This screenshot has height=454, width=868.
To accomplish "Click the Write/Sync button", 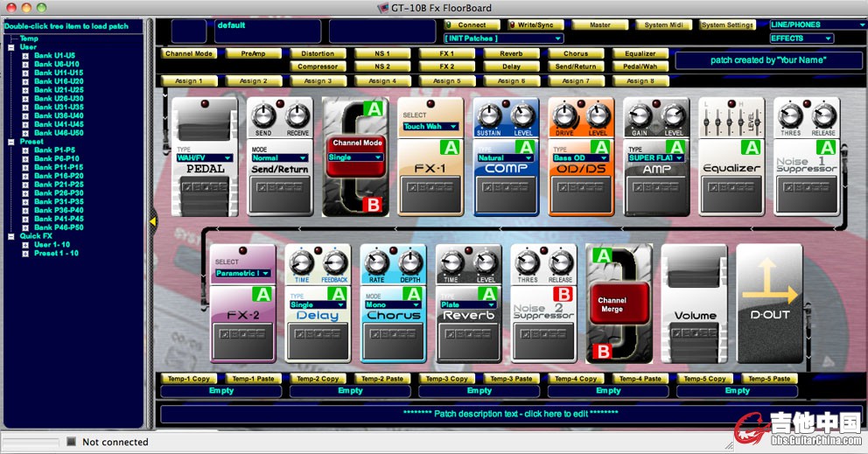I will [535, 24].
